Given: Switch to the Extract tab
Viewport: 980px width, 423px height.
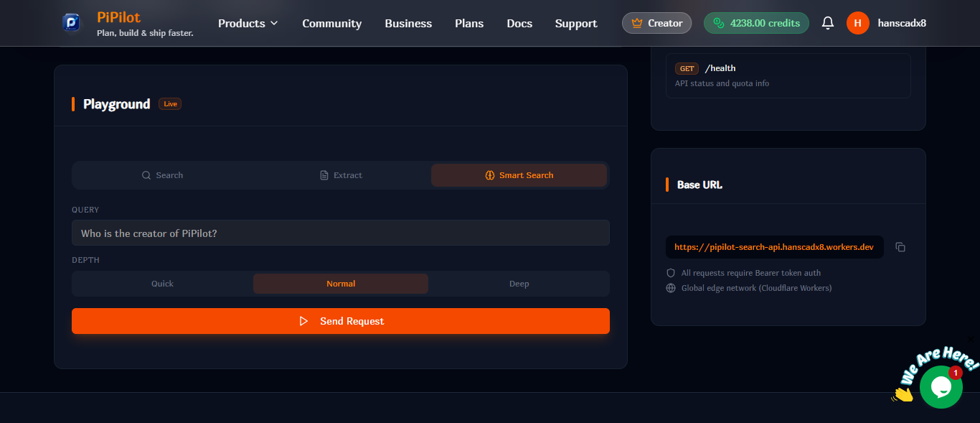Looking at the screenshot, I should (x=341, y=175).
